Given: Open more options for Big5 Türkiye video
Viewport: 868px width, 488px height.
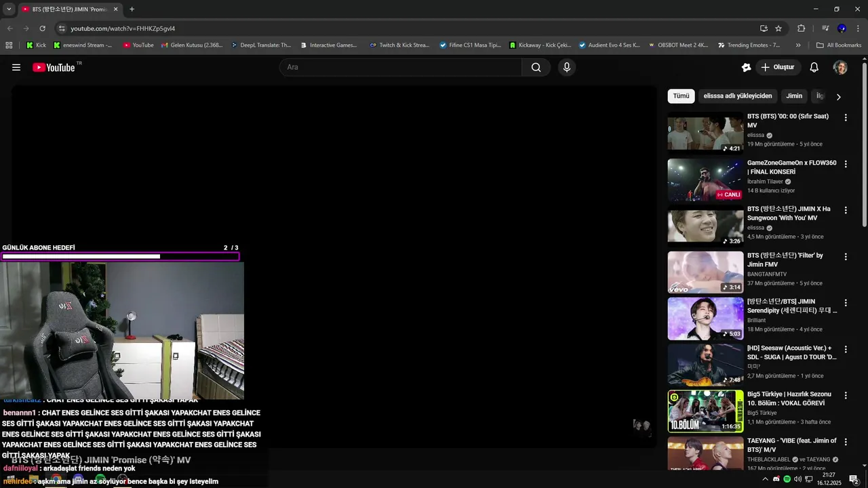Looking at the screenshot, I should pyautogui.click(x=846, y=395).
